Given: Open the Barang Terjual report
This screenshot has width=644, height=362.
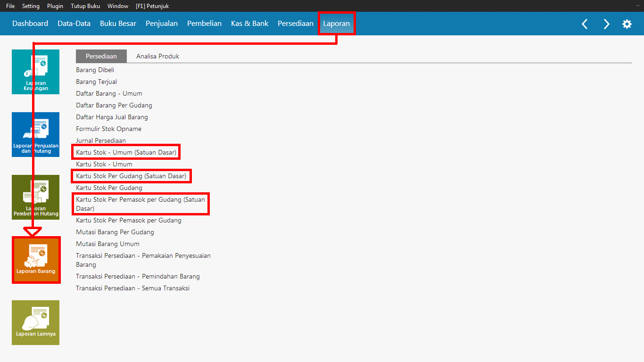Looking at the screenshot, I should pos(97,82).
